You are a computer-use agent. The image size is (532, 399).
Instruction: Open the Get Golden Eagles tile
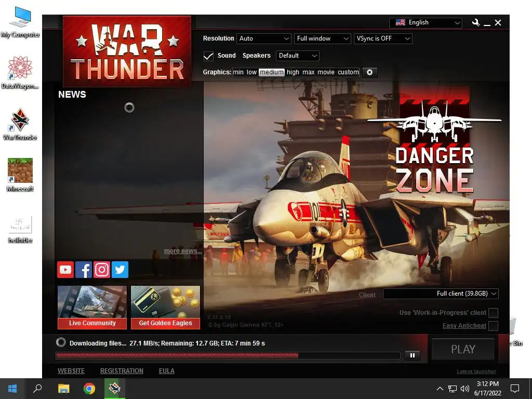tap(166, 308)
